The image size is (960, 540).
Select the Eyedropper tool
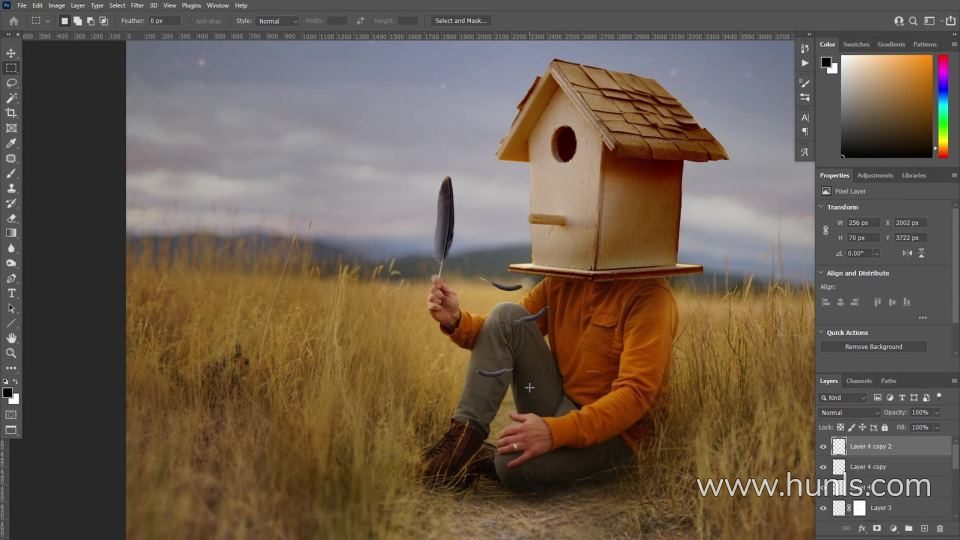(11, 143)
